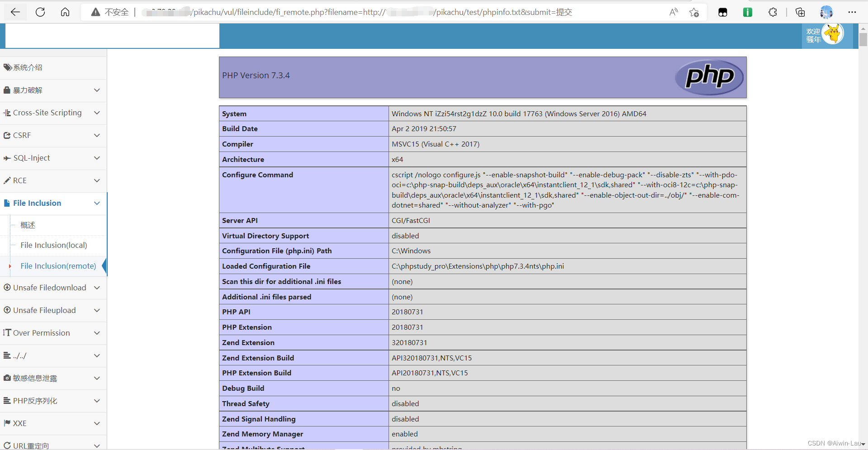The width and height of the screenshot is (868, 450).
Task: Expand the CSRF menu chevron
Action: click(x=97, y=135)
